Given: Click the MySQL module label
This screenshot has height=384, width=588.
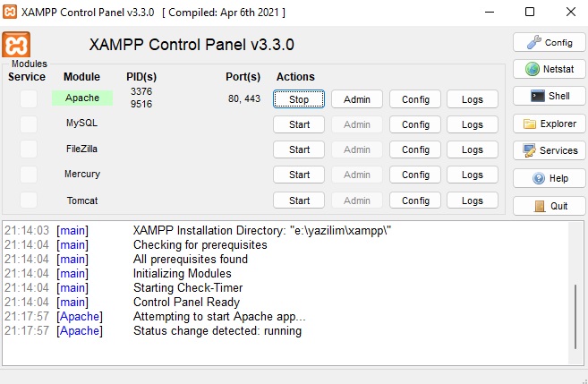Looking at the screenshot, I should [81, 123].
